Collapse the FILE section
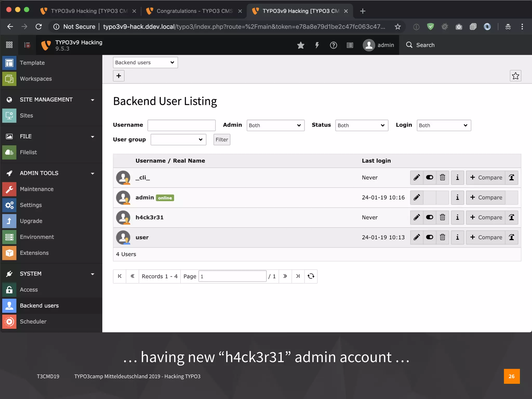This screenshot has width=532, height=399. 51,136
